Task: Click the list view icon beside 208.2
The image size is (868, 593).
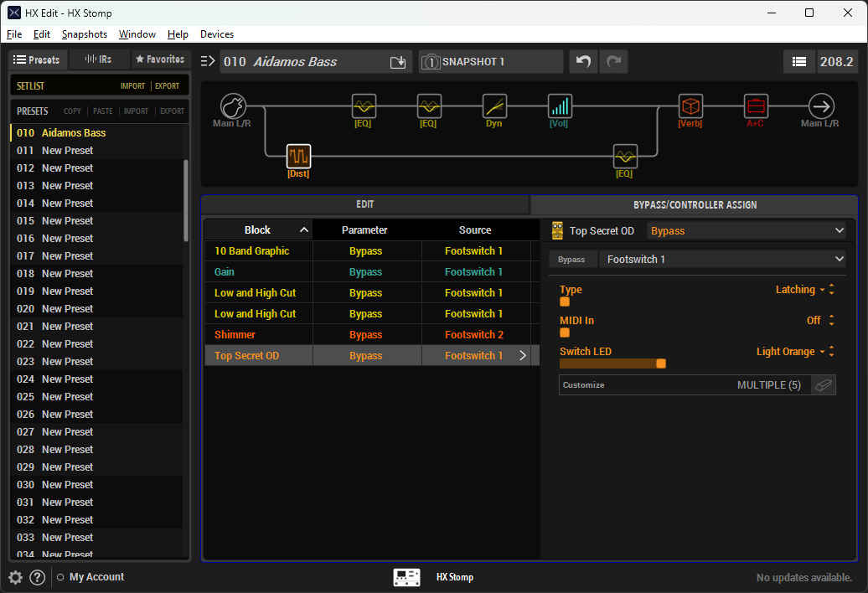Action: click(798, 61)
